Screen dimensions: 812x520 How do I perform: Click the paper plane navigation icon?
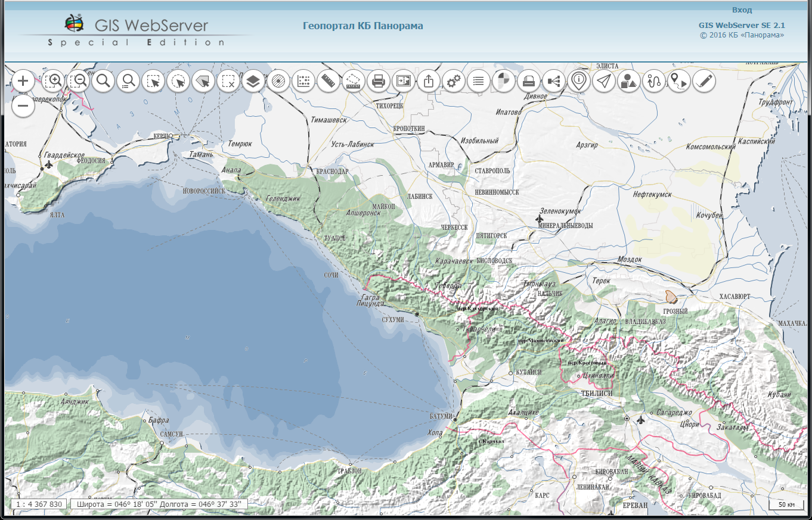[x=604, y=81]
